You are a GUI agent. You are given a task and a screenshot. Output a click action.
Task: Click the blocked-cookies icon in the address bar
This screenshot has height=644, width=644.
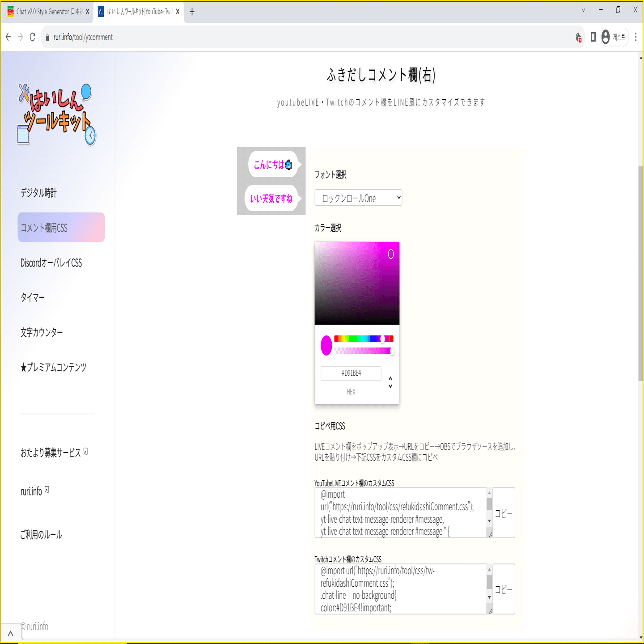click(x=579, y=37)
